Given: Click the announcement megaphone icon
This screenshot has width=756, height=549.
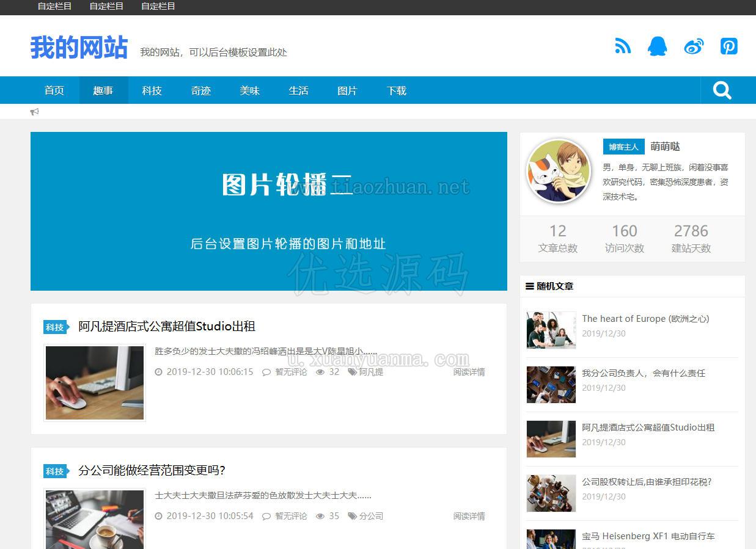Looking at the screenshot, I should (35, 112).
